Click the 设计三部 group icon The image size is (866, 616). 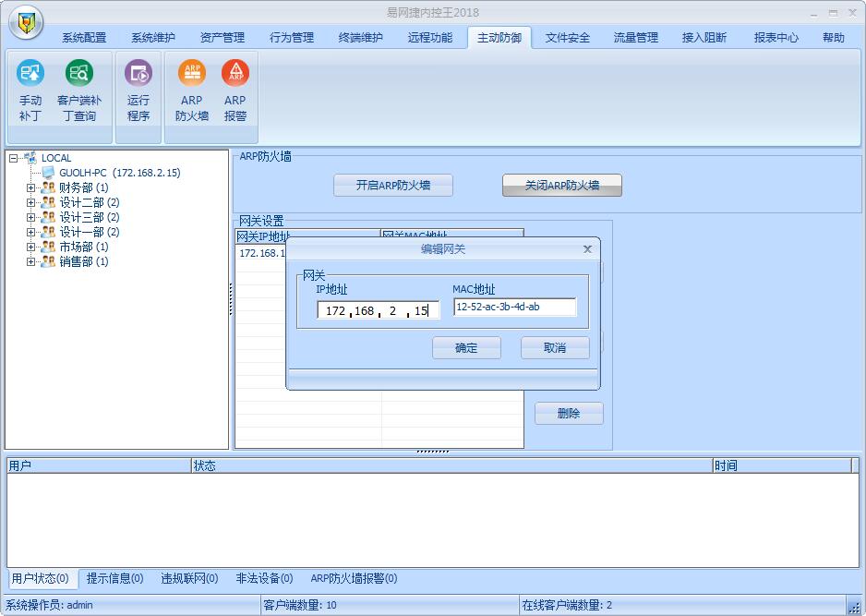(48, 217)
